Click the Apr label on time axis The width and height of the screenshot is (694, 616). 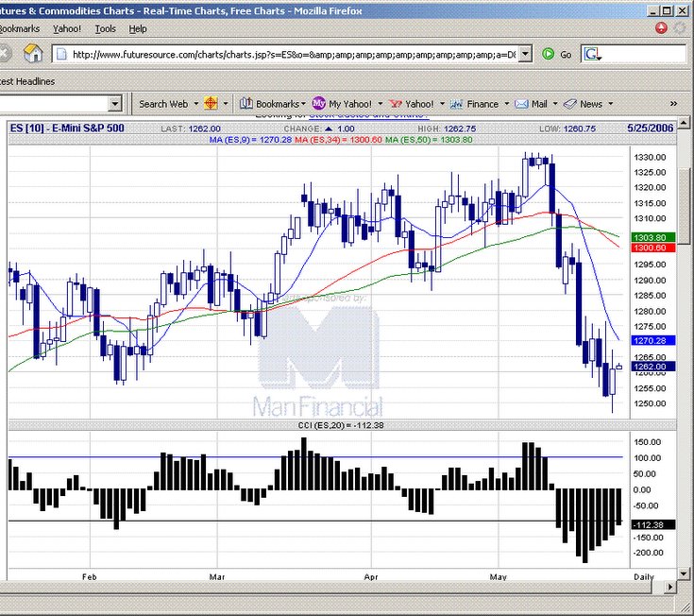coord(371,577)
